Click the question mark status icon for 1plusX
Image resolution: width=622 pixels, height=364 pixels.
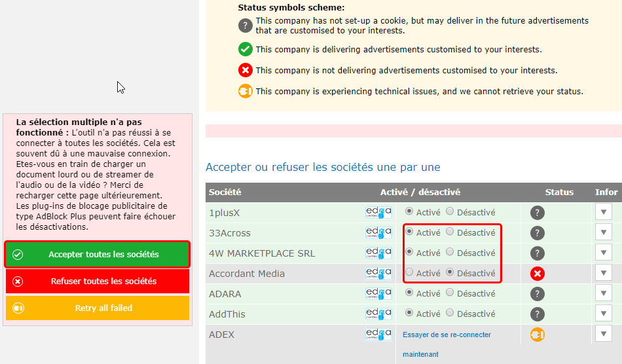(538, 213)
